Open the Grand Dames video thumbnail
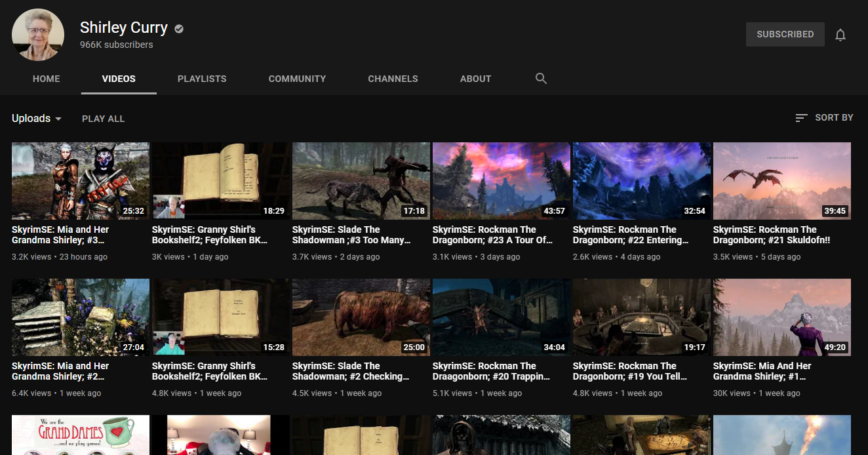Viewport: 868px width, 455px height. 81,435
